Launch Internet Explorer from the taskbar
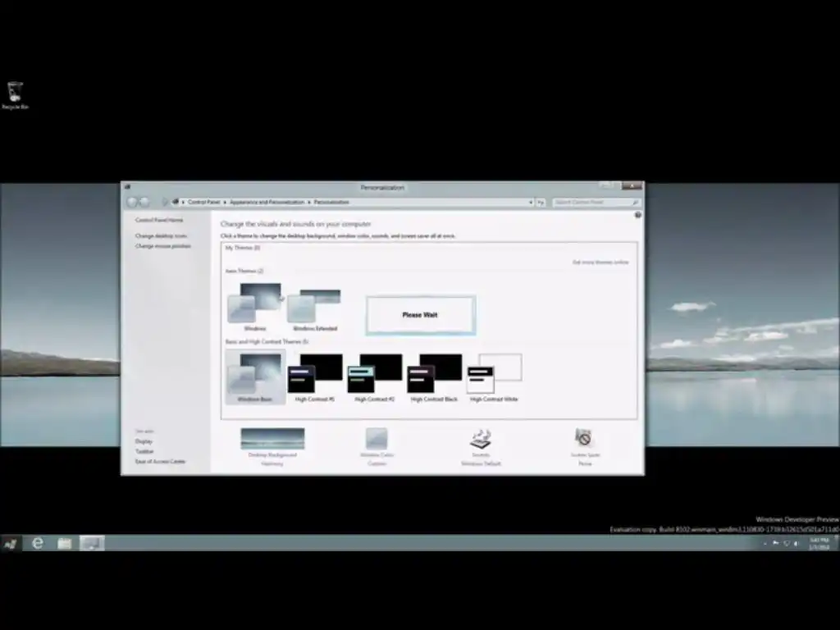This screenshot has height=630, width=840. [38, 543]
